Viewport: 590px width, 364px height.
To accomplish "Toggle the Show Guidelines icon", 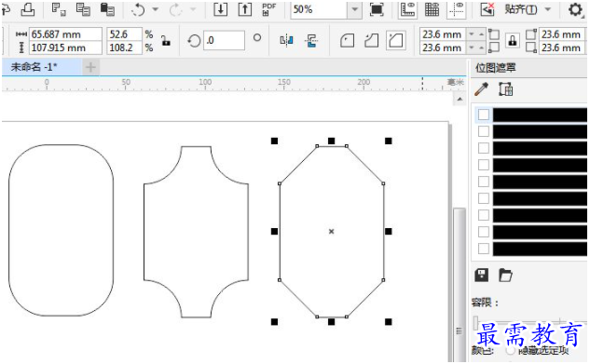I will (456, 9).
